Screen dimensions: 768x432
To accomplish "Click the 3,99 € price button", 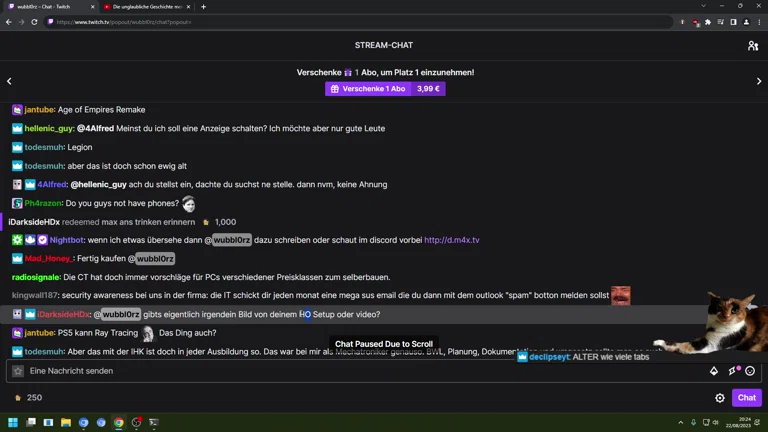I will pos(428,89).
